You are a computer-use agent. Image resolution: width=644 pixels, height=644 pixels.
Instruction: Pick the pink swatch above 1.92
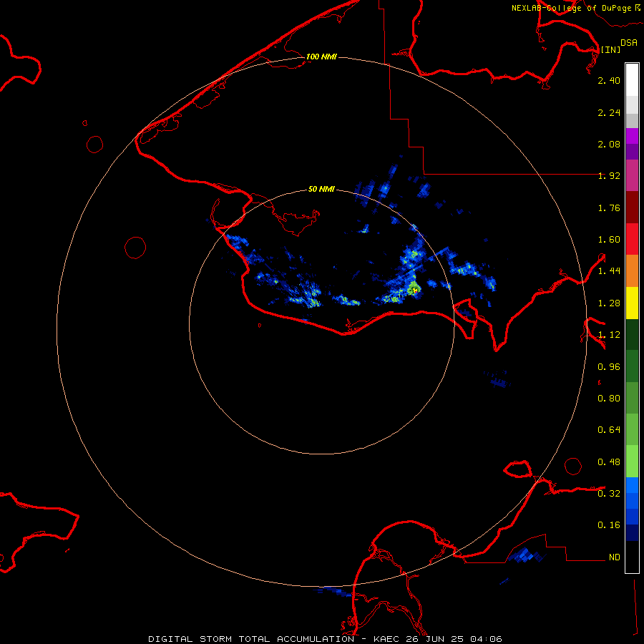pyautogui.click(x=632, y=175)
